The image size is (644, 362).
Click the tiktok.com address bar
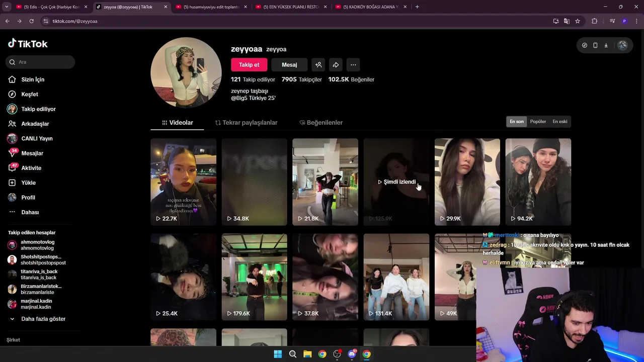297,21
